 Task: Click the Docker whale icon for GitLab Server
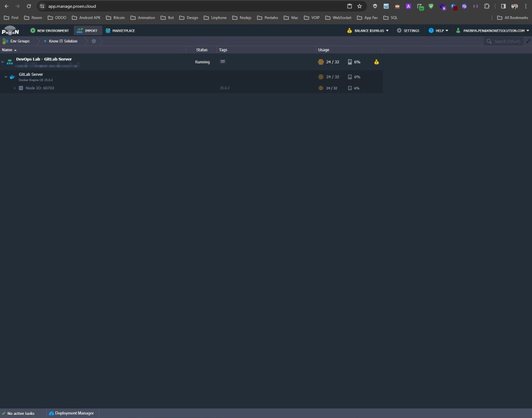[12, 77]
